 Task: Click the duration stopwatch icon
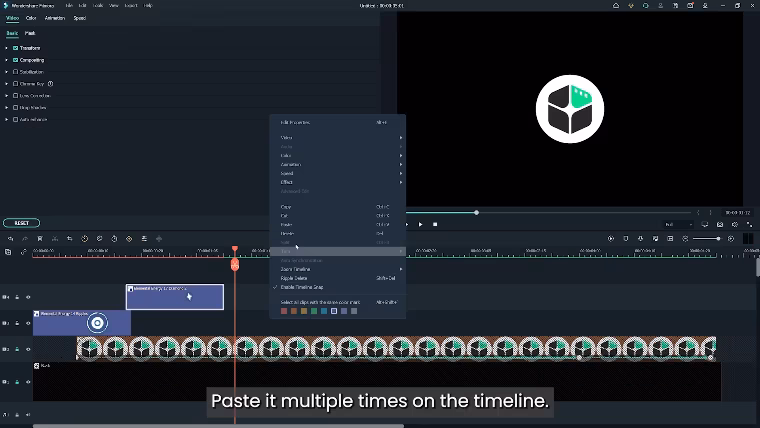pyautogui.click(x=114, y=238)
